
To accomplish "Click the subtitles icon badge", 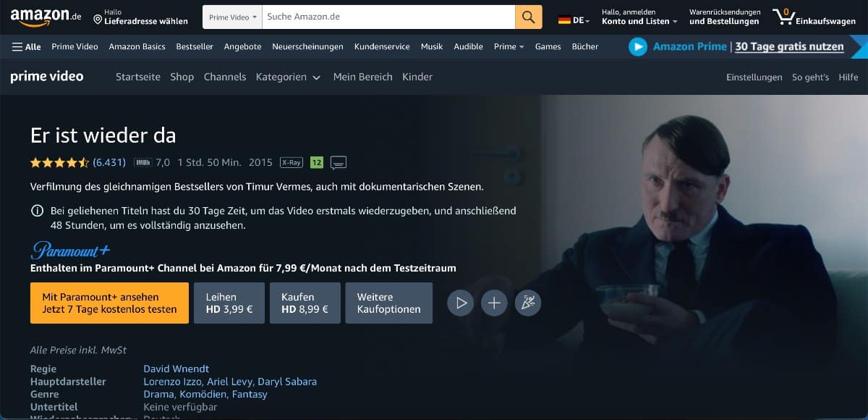I will pos(338,162).
